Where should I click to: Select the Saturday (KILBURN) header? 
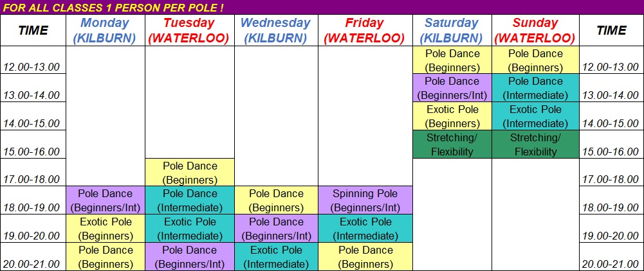[x=452, y=30]
